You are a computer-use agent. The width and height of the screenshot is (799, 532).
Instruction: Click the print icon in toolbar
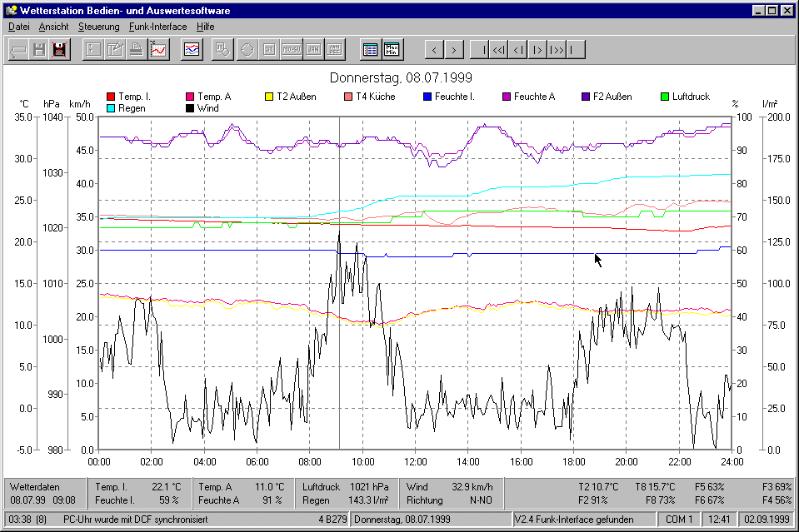coord(137,50)
